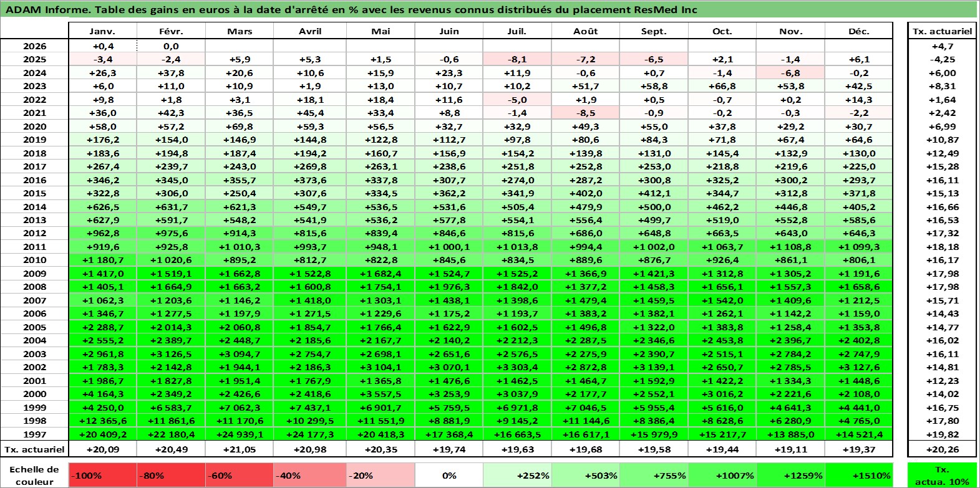Click the Févr. column header

(x=171, y=31)
